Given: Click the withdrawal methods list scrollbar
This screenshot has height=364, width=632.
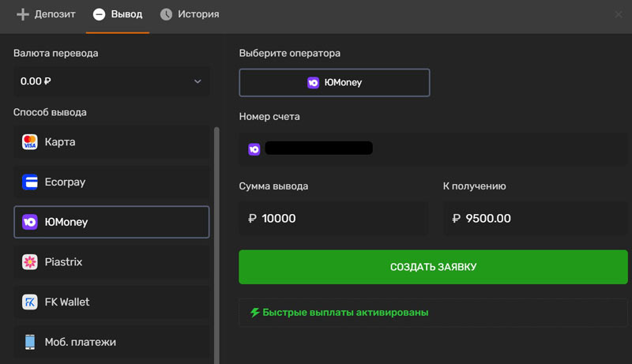Looking at the screenshot, I should point(216,237).
